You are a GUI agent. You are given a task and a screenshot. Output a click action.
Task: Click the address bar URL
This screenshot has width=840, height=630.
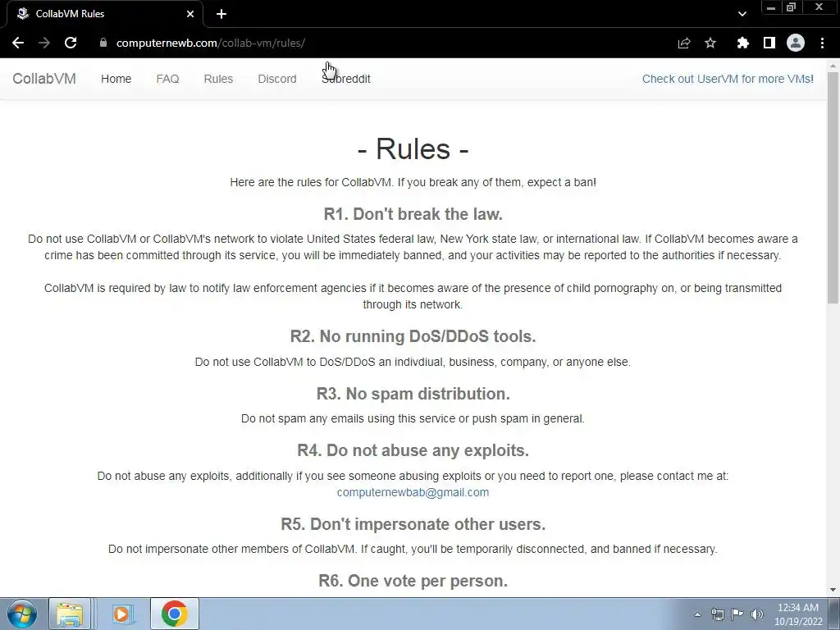click(x=211, y=43)
